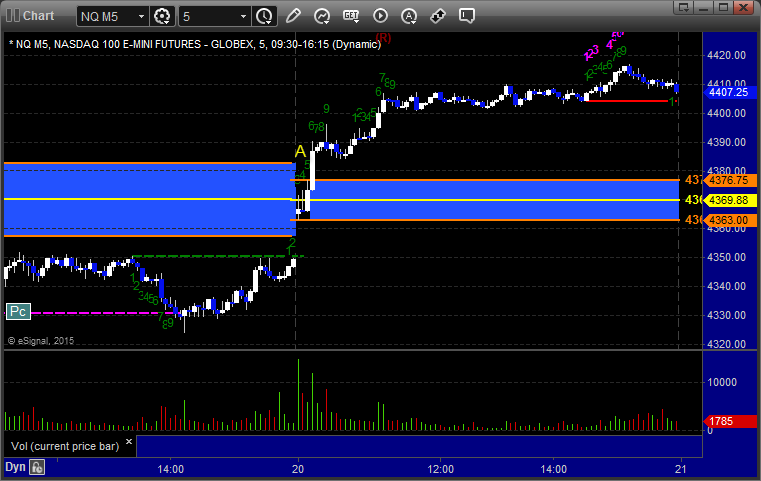Image resolution: width=761 pixels, height=481 pixels.
Task: Click the 10000 volume axis label
Action: click(722, 382)
